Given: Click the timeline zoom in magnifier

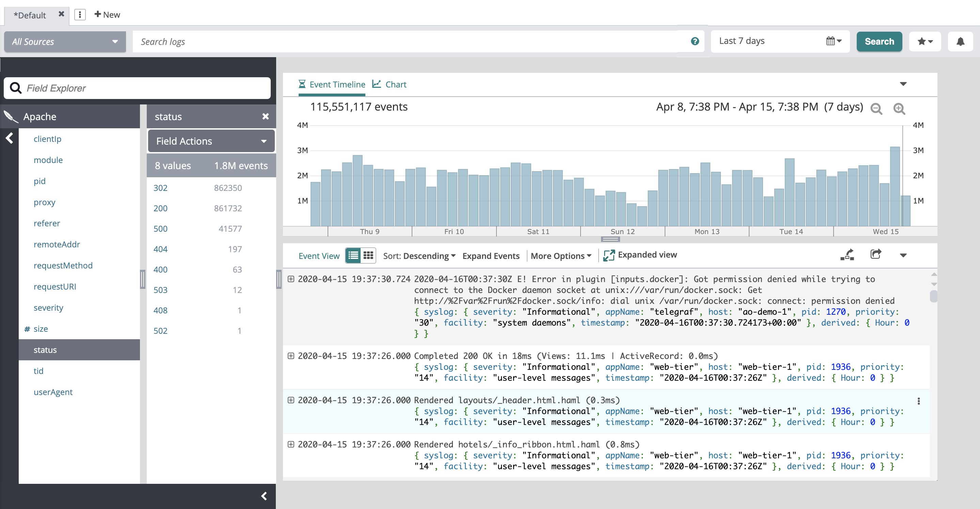Looking at the screenshot, I should tap(899, 109).
